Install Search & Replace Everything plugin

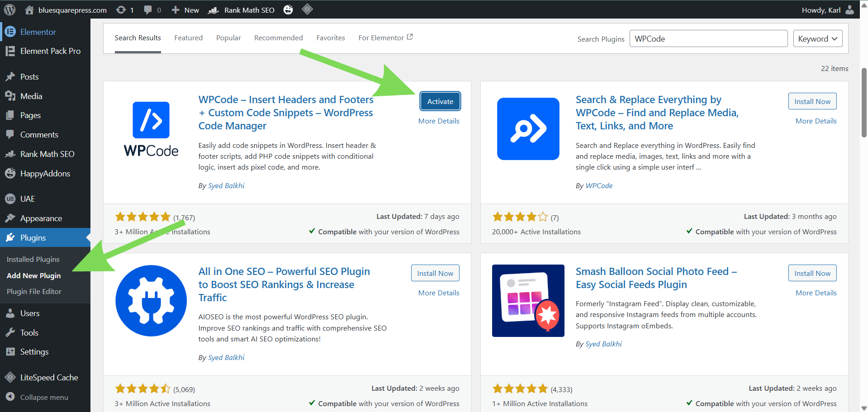point(812,101)
